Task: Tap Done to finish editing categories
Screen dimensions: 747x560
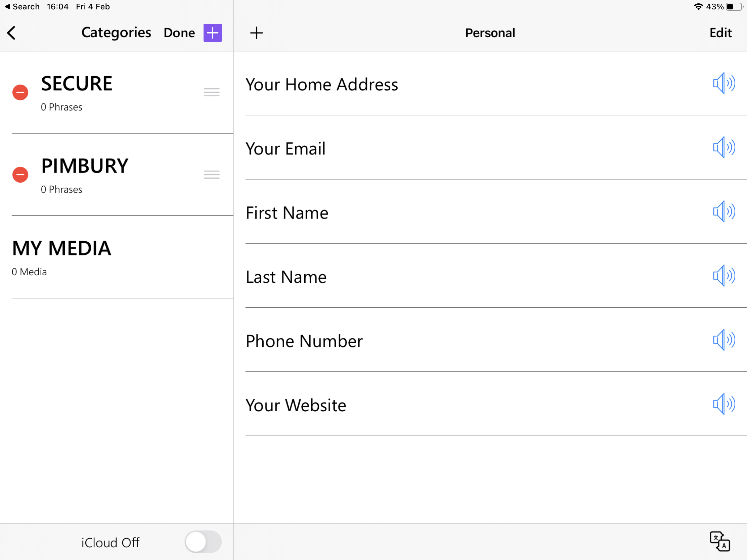Action: tap(179, 33)
